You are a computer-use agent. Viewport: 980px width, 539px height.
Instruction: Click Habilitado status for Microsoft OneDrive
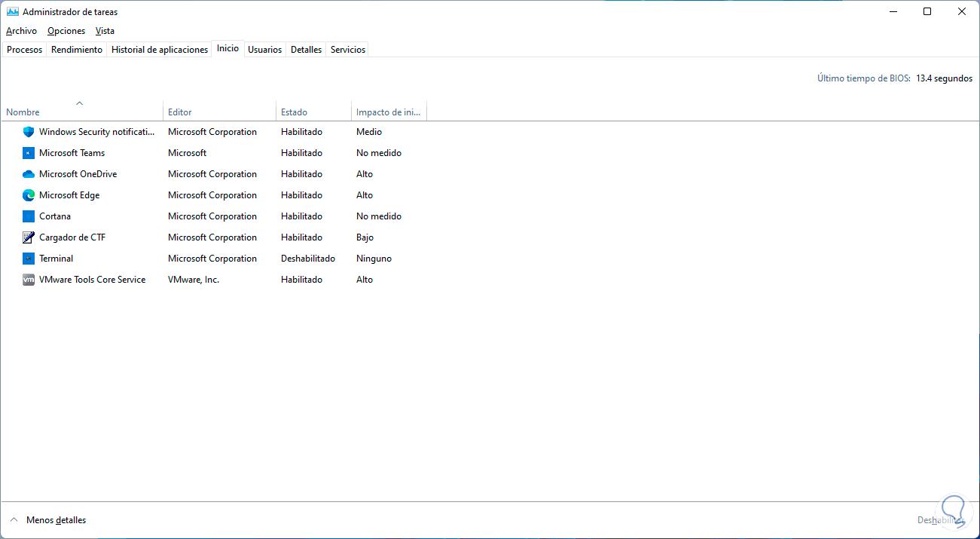pyautogui.click(x=301, y=174)
